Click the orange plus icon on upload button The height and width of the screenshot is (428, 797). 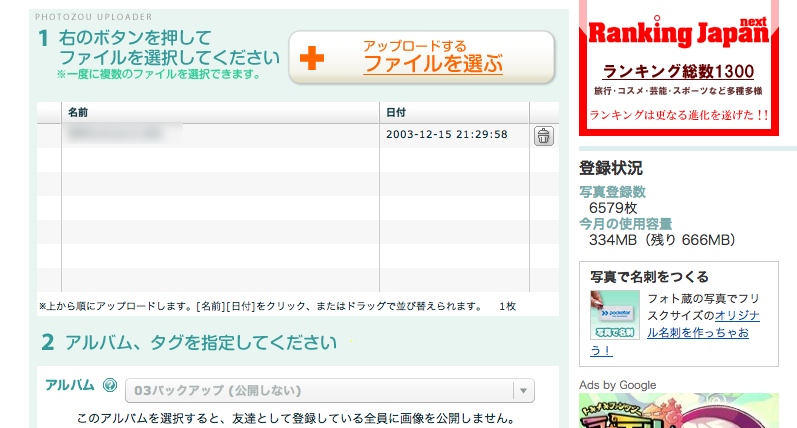tap(312, 58)
